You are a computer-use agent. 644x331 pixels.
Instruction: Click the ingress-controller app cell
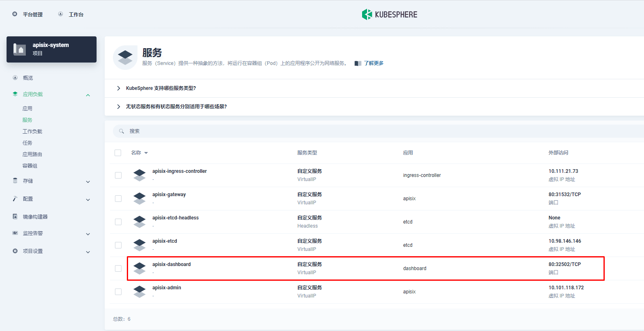[422, 175]
